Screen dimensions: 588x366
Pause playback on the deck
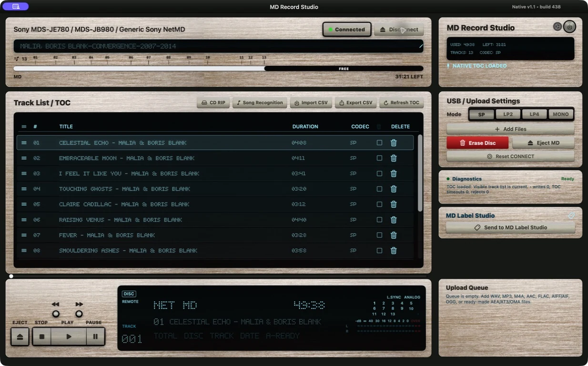(x=95, y=336)
